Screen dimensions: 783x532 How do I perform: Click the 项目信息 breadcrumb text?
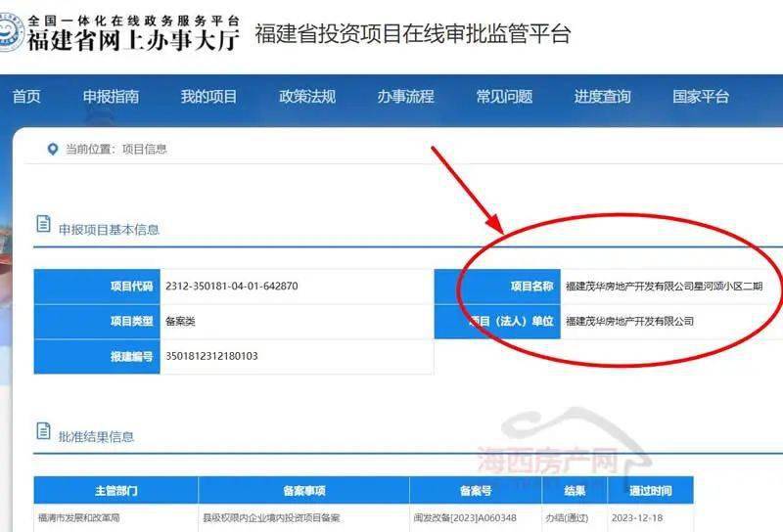[144, 150]
